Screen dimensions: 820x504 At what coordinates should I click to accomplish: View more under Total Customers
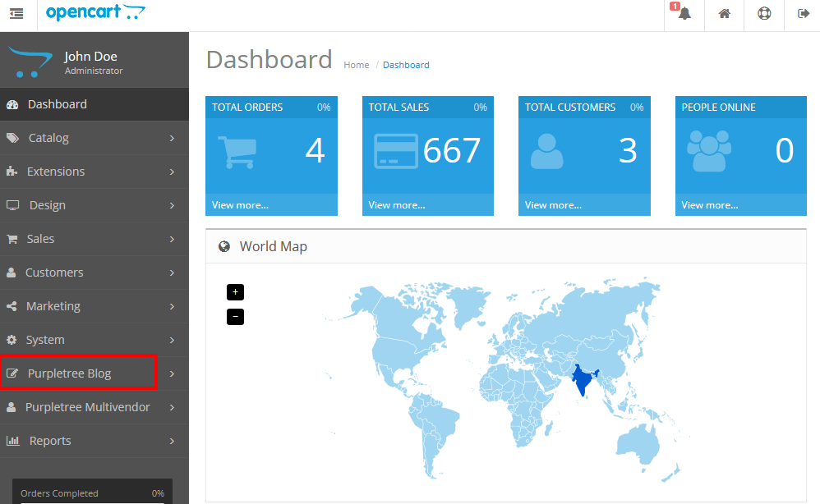[x=553, y=205]
